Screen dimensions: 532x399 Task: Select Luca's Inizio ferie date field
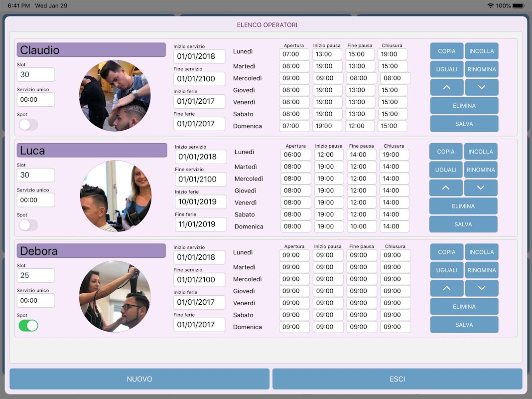click(201, 201)
